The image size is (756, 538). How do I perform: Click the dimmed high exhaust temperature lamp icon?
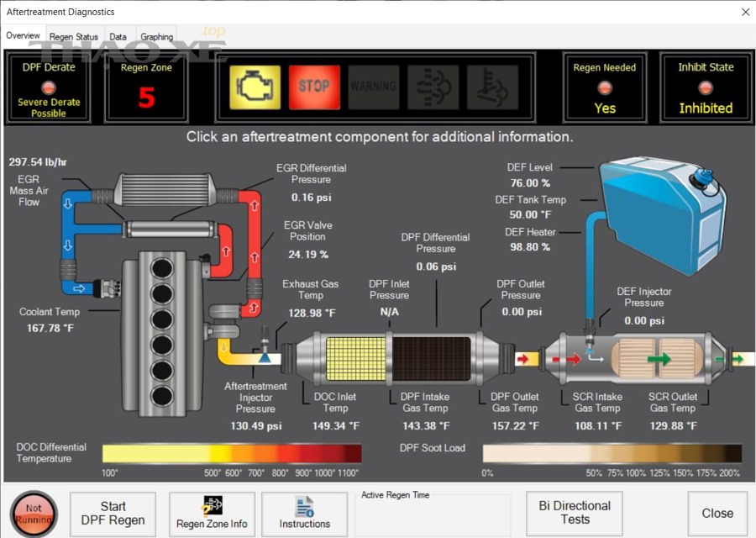point(492,87)
